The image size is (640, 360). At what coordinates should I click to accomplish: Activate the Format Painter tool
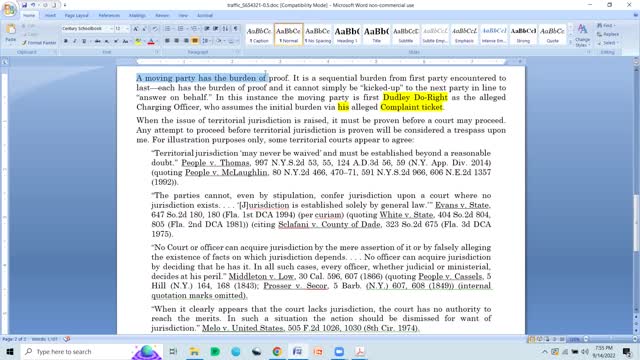tap(39, 42)
